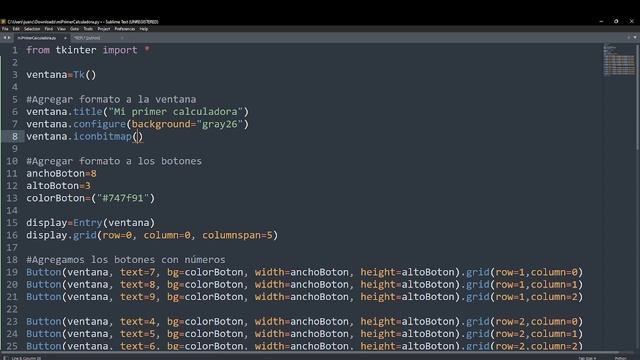640x360 pixels.
Task: Click the comment "#Agregar formato a la ventana"
Action: [x=111, y=99]
